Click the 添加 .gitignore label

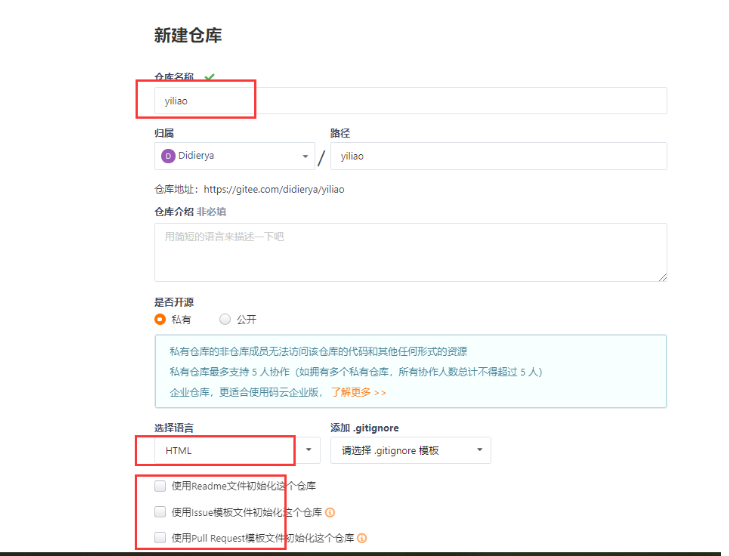click(364, 428)
